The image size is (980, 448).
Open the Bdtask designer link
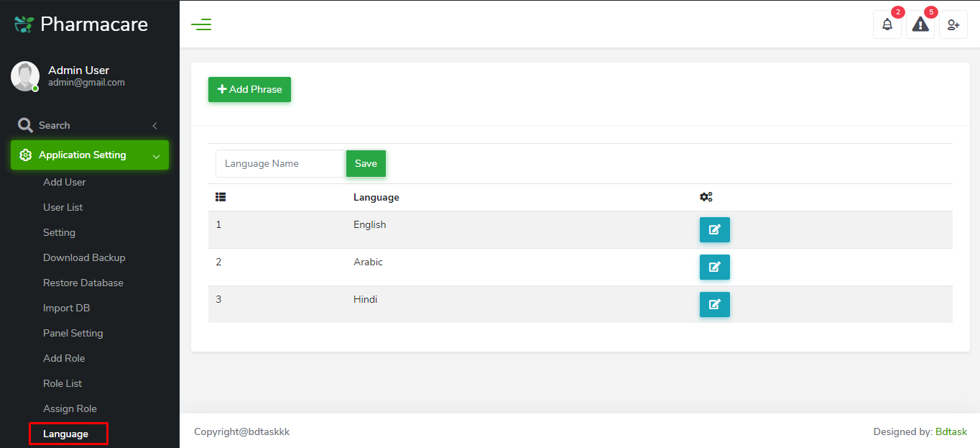(x=951, y=431)
